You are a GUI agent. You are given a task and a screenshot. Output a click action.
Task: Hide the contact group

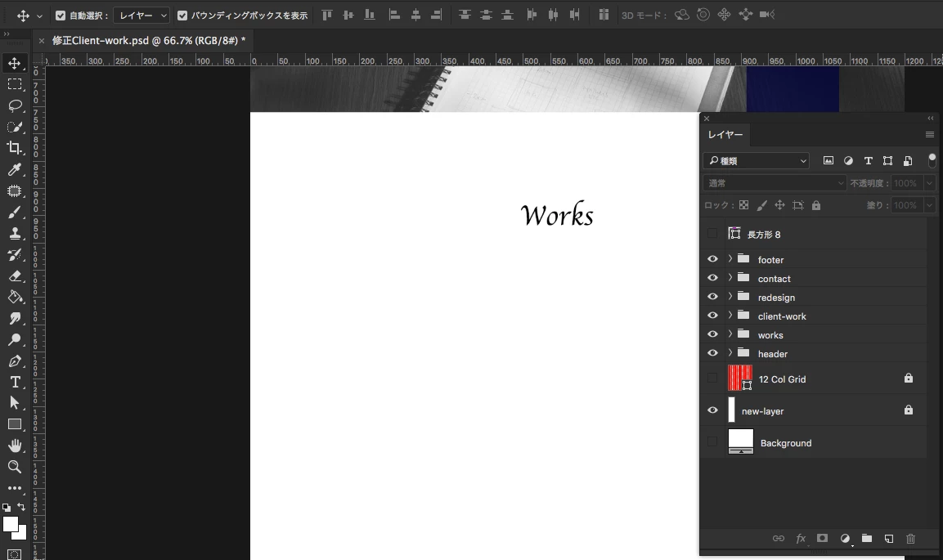pos(712,278)
